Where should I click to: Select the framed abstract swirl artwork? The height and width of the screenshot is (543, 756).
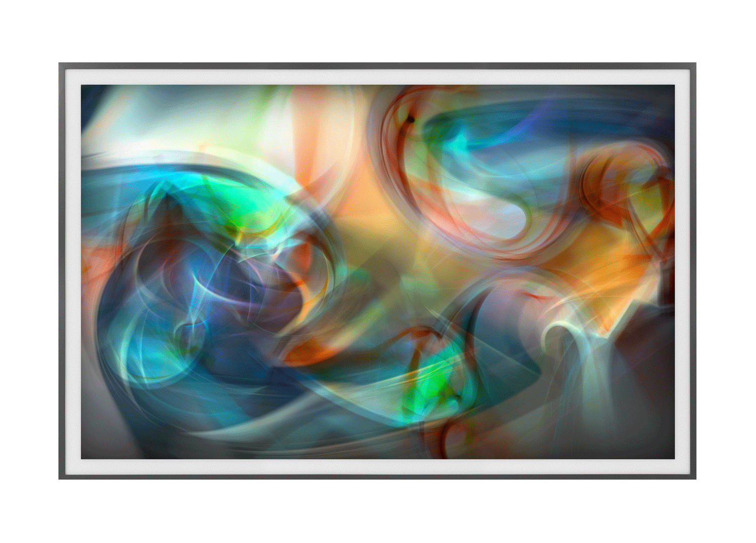pyautogui.click(x=377, y=271)
